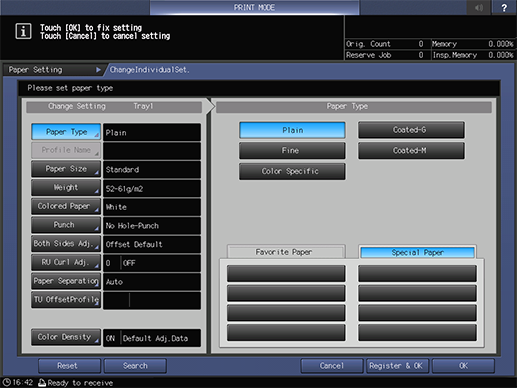Click the Register & OK button
517x388 pixels.
[x=397, y=366]
